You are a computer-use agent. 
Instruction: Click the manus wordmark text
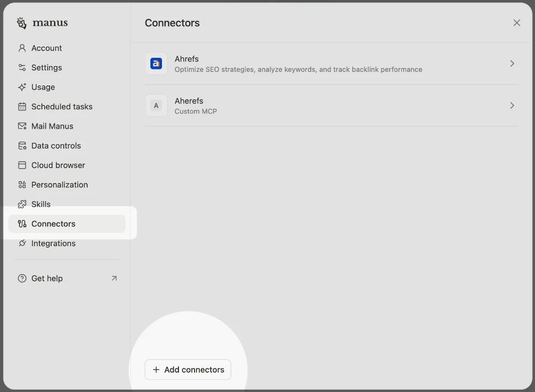pyautogui.click(x=50, y=23)
